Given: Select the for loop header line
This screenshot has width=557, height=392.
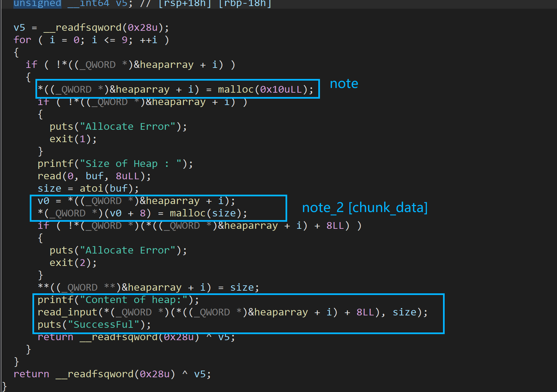Looking at the screenshot, I should click(x=91, y=40).
